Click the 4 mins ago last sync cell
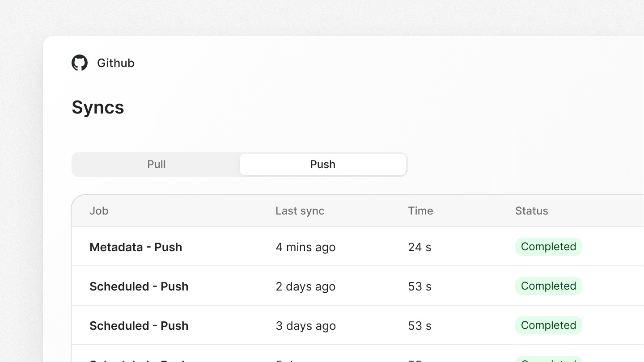The height and width of the screenshot is (362, 644). (x=305, y=247)
